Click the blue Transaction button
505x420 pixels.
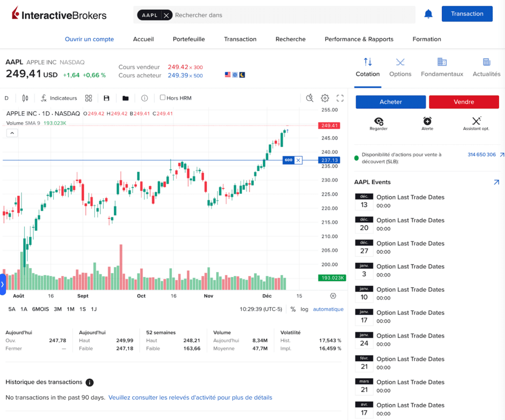click(x=467, y=14)
